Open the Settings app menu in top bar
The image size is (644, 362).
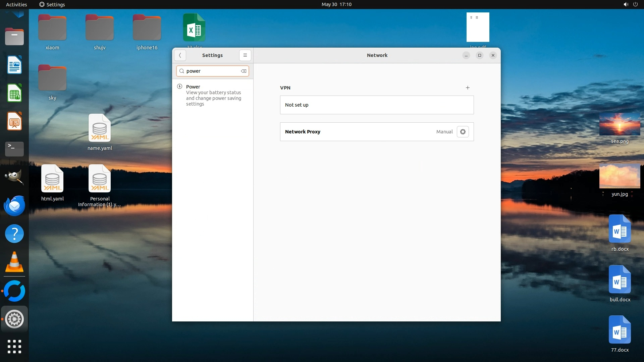(52, 4)
